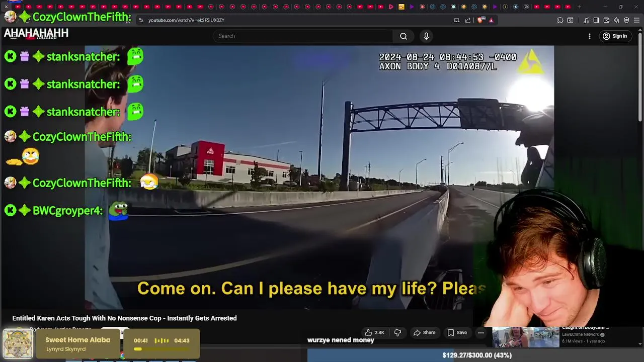Open Leo AI sparkle icon
This screenshot has width=644, height=362.
click(x=616, y=20)
